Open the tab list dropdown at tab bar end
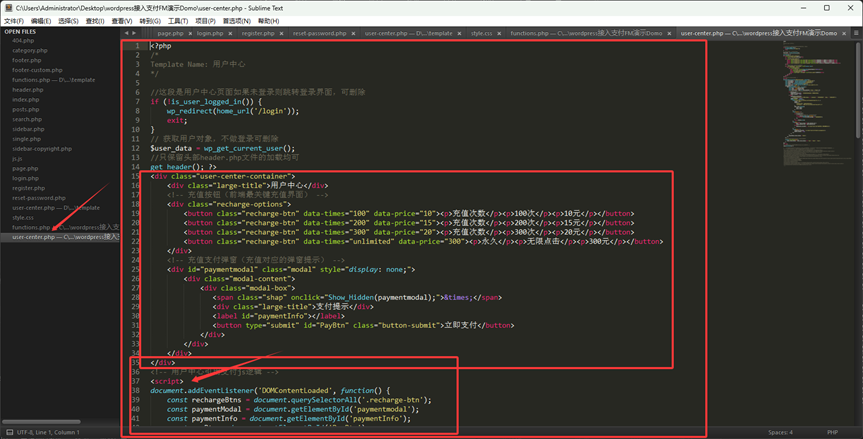Screen dimensions: 863x439 pyautogui.click(x=856, y=33)
